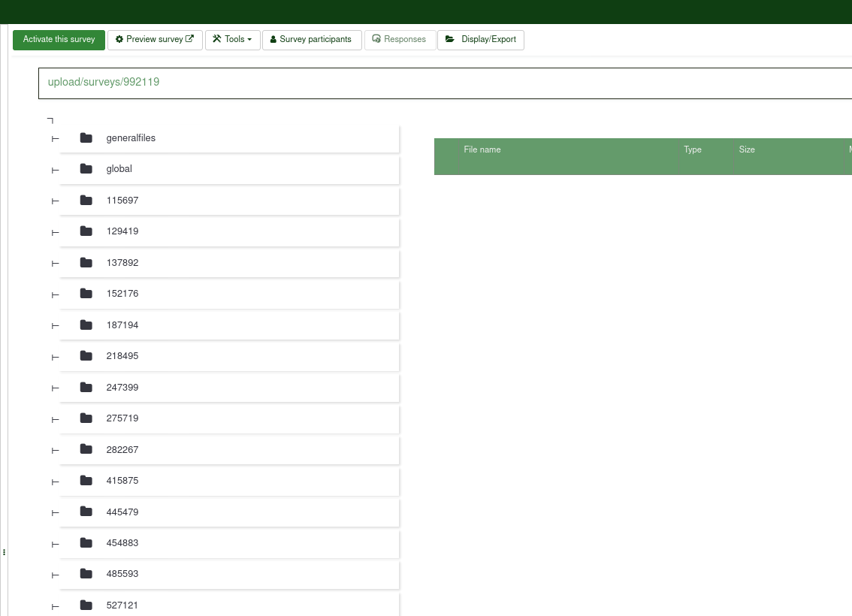The width and height of the screenshot is (852, 616).
Task: Expand the 445479 tree branch
Action: tap(55, 513)
